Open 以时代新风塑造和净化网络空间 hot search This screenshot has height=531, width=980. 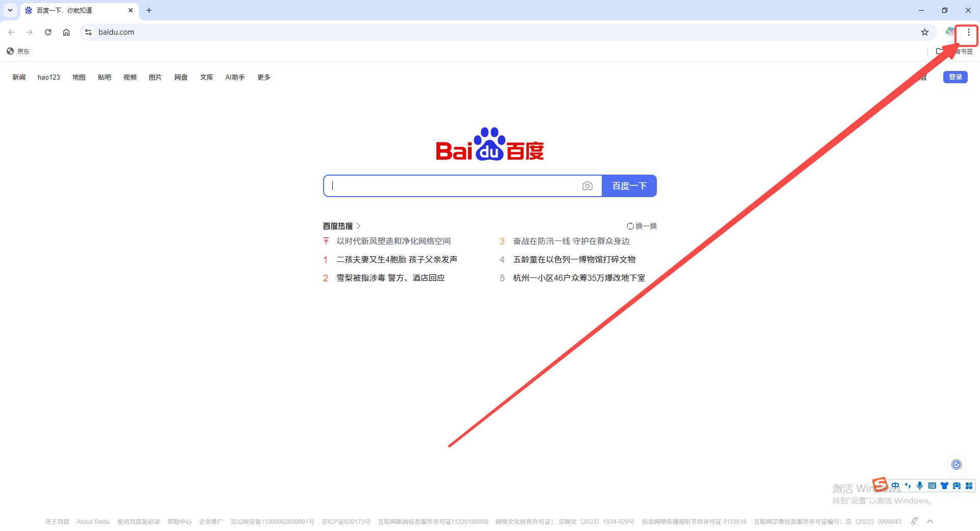394,241
